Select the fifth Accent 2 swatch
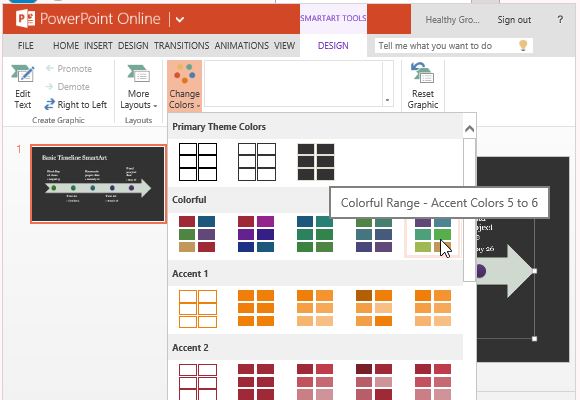 pyautogui.click(x=433, y=382)
